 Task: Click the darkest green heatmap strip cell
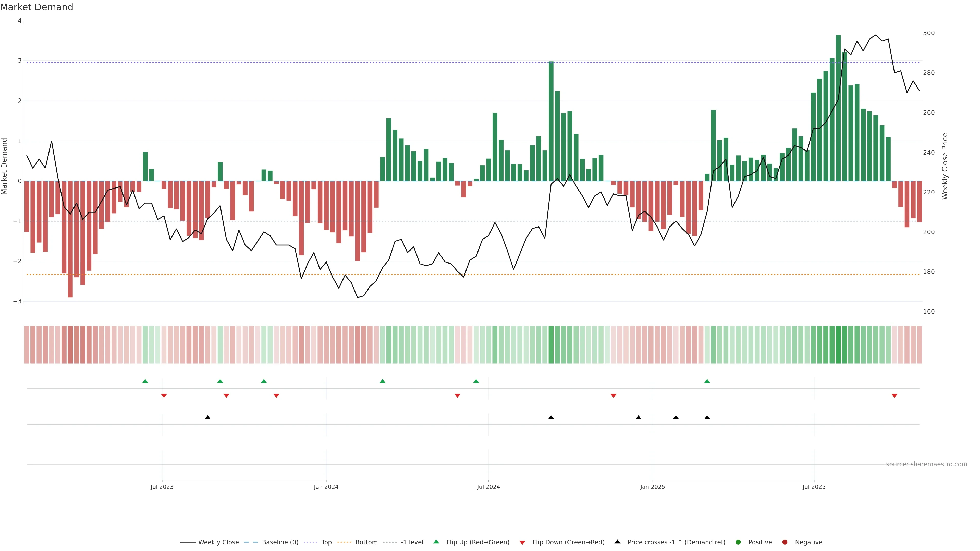tap(838, 345)
